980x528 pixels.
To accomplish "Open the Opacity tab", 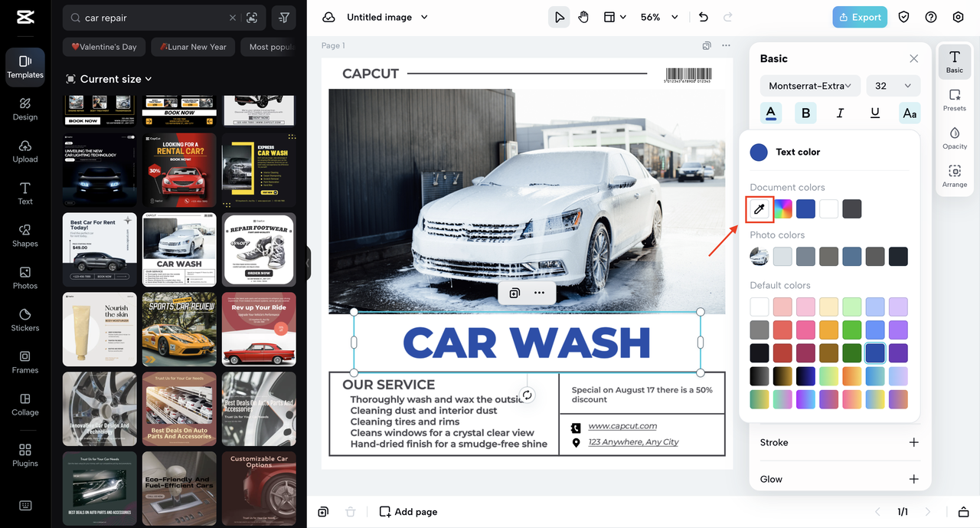I will point(955,138).
